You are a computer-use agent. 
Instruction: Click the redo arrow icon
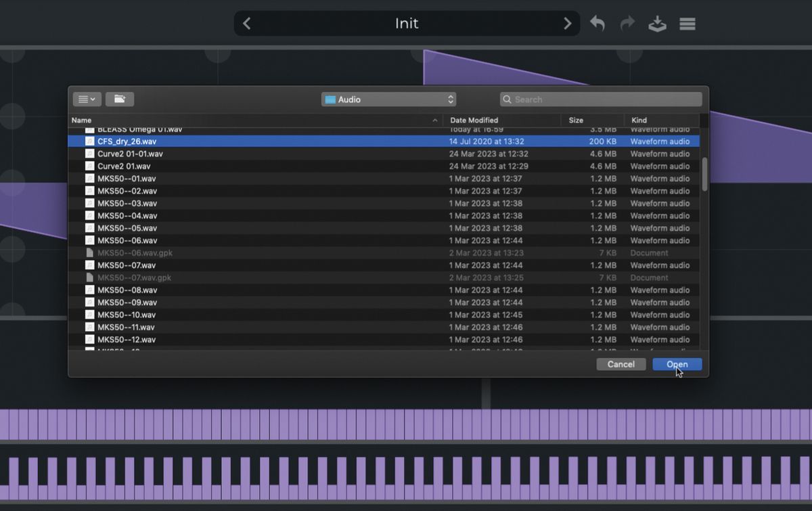pyautogui.click(x=627, y=24)
